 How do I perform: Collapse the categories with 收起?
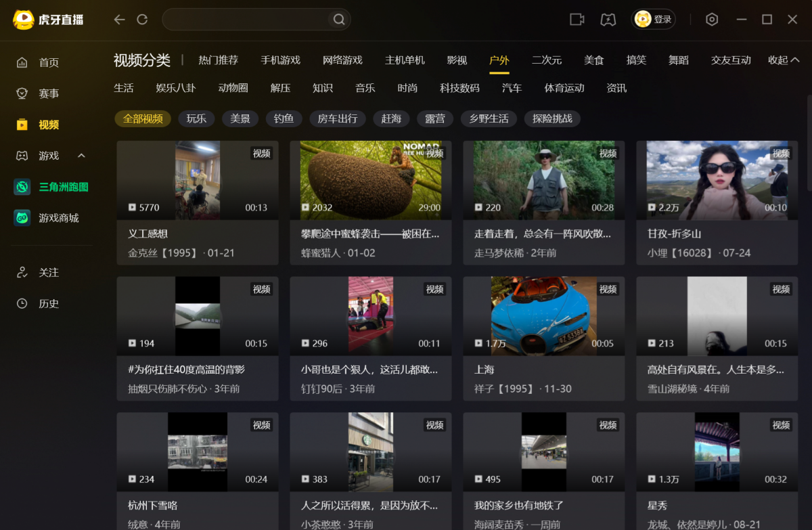(783, 60)
